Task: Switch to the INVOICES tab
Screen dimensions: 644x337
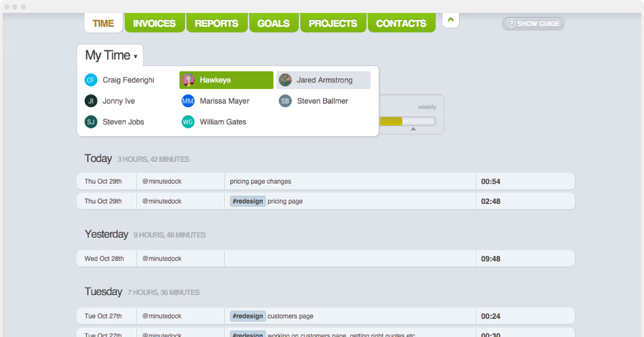Action: point(154,23)
